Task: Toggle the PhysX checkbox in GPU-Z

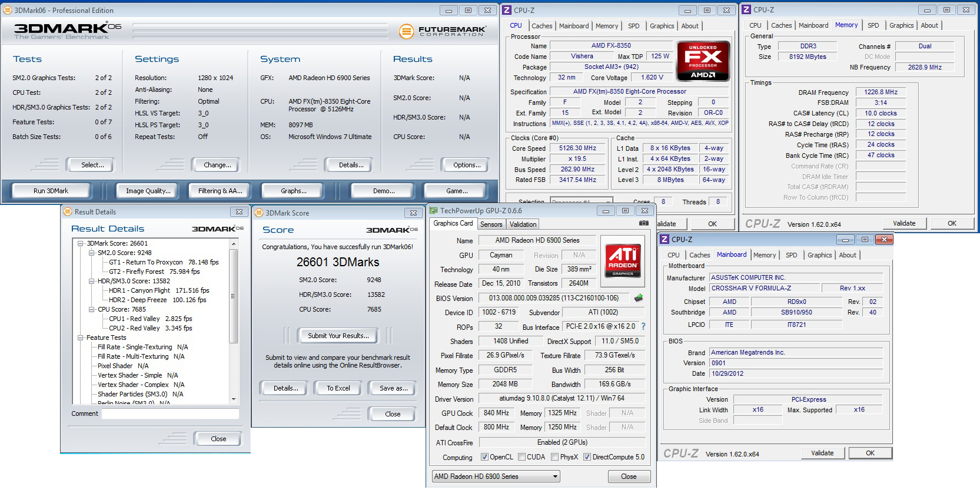Action: 554,457
